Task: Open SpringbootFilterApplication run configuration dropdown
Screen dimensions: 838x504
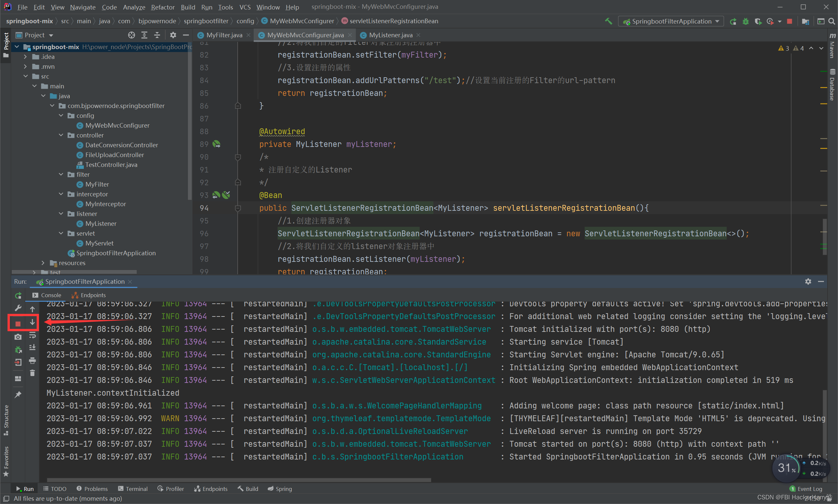Action: click(x=671, y=21)
